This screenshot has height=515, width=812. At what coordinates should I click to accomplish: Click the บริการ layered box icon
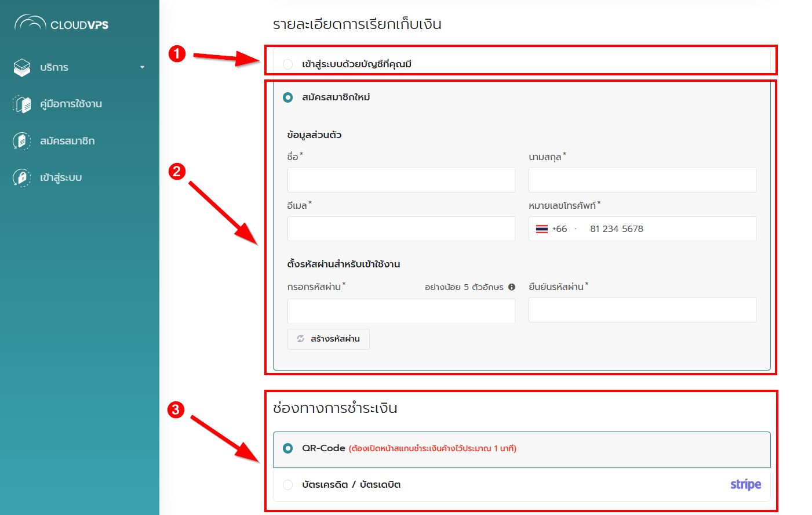tap(22, 67)
